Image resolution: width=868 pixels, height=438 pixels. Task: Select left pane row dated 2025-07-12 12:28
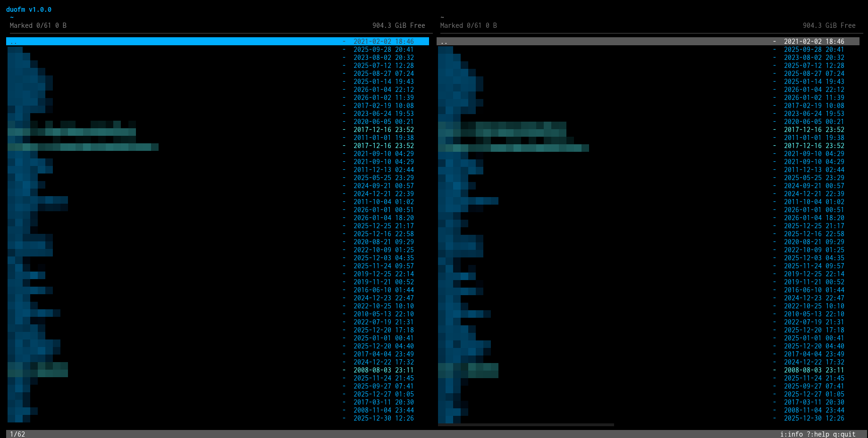coord(218,66)
